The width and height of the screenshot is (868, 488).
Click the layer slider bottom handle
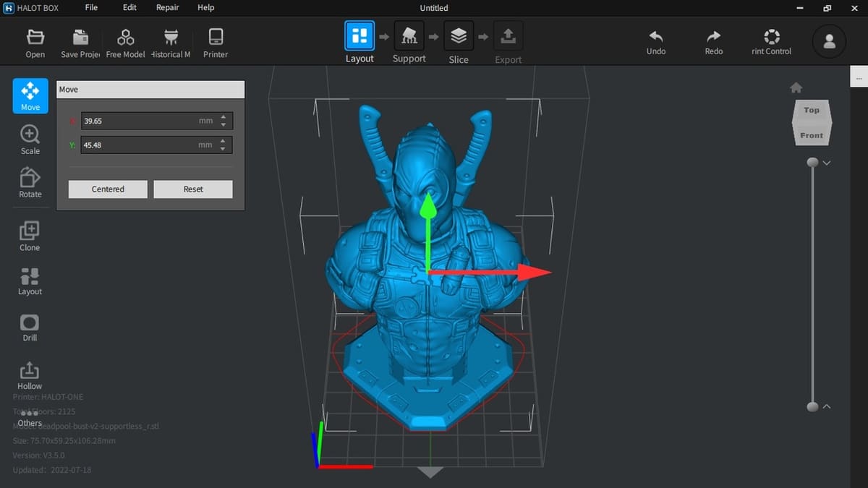click(x=812, y=407)
